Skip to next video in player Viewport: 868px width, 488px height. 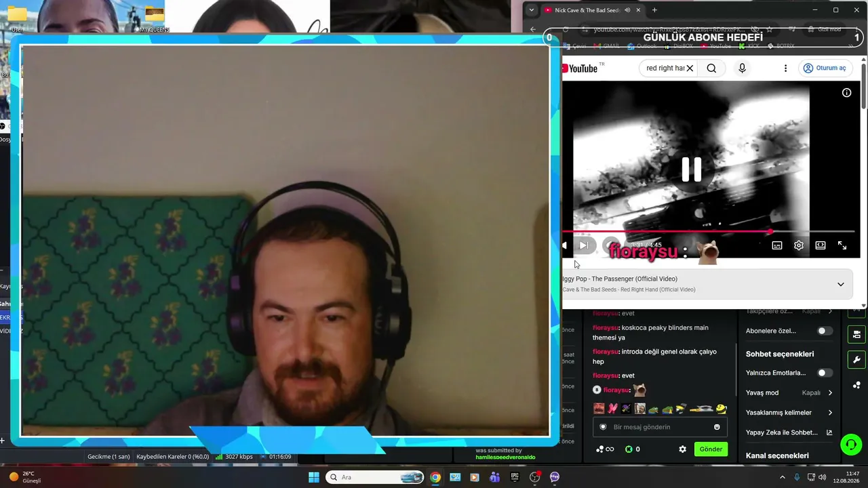(583, 245)
